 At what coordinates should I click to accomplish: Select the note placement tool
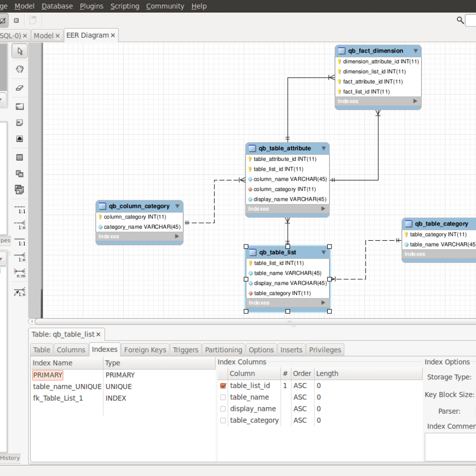(19, 122)
